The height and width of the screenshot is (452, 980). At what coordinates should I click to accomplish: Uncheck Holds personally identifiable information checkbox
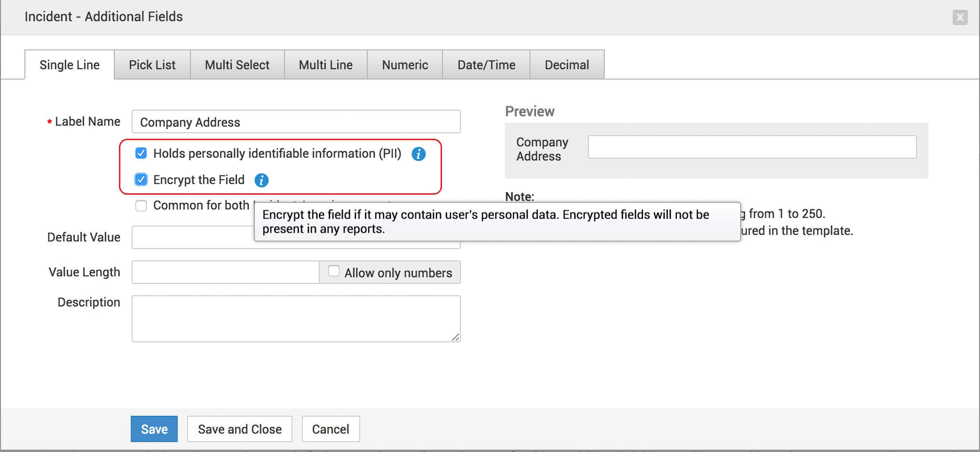[x=141, y=153]
